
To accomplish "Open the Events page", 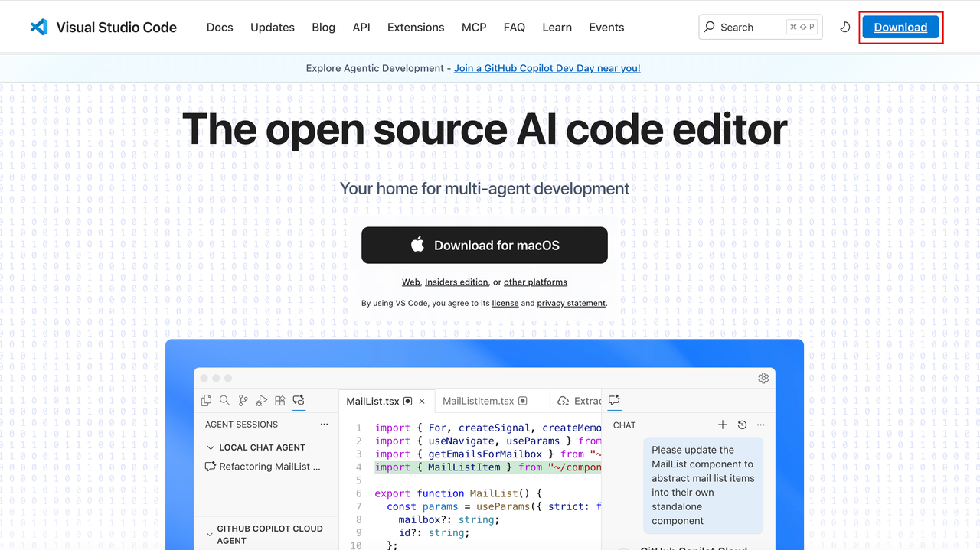I will pos(606,27).
